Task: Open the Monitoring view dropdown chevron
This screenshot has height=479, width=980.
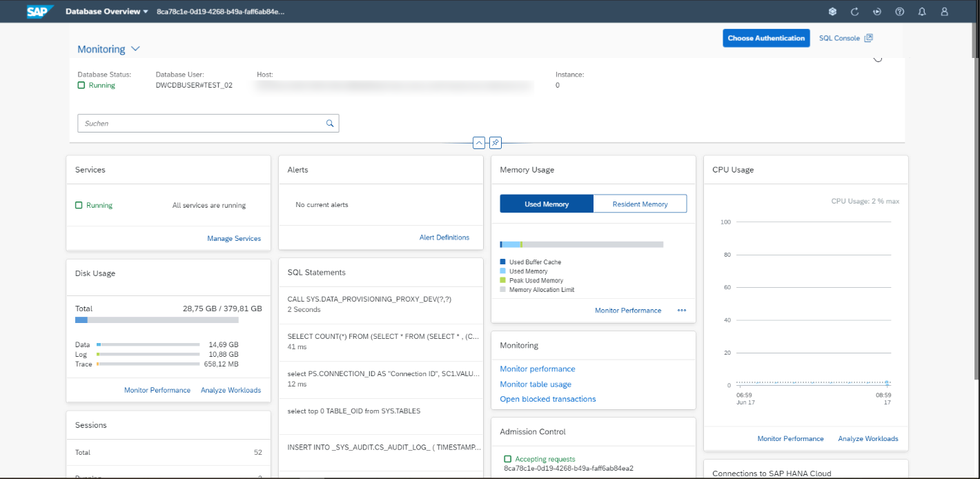Action: 135,49
